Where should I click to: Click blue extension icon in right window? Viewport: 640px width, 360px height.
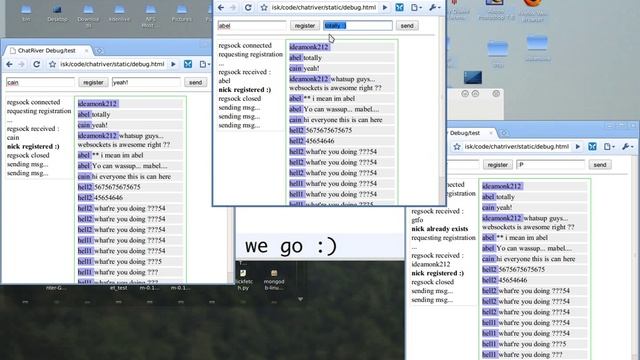[592, 147]
